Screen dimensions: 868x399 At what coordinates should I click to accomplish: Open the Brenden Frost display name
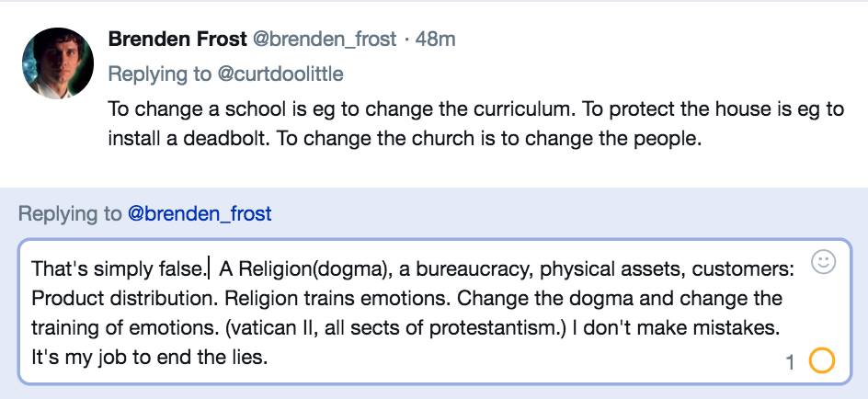[177, 39]
